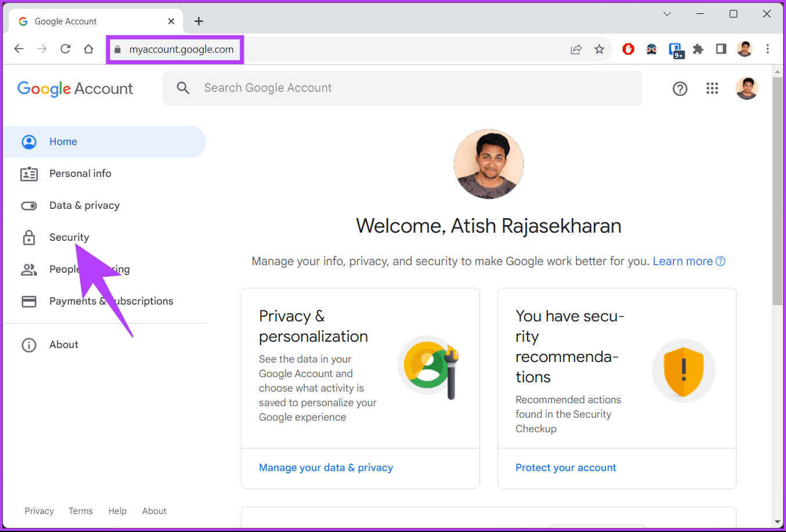Open a new tab with the plus button
The height and width of the screenshot is (532, 786).
[199, 21]
